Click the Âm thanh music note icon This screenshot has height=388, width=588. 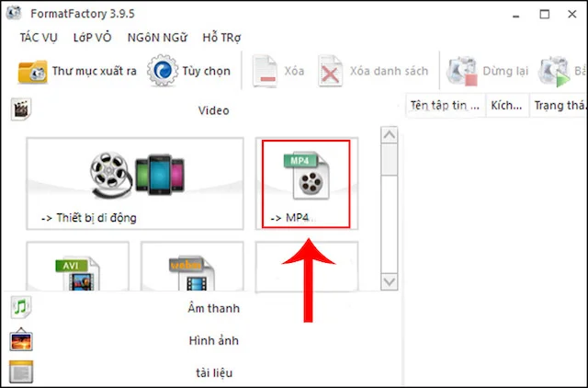pos(21,307)
